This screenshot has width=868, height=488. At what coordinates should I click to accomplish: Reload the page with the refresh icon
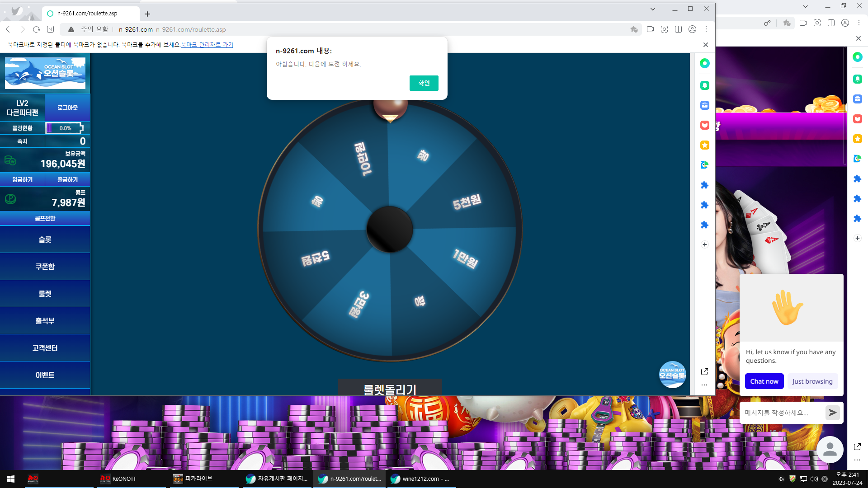tap(37, 29)
